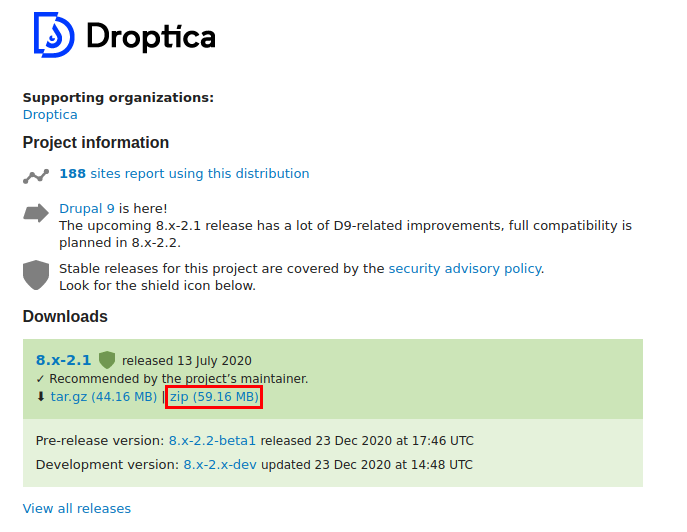The height and width of the screenshot is (532, 687).
Task: Open the 8.x-2.2-beta1 pre-release version
Action: point(212,441)
